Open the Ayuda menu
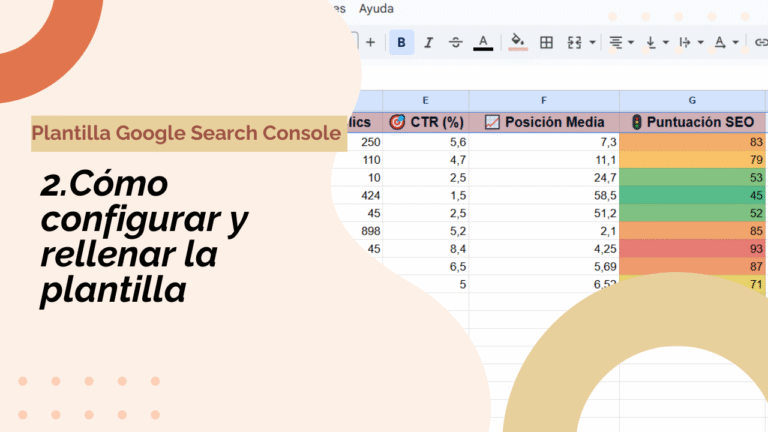The image size is (768, 432). (376, 9)
